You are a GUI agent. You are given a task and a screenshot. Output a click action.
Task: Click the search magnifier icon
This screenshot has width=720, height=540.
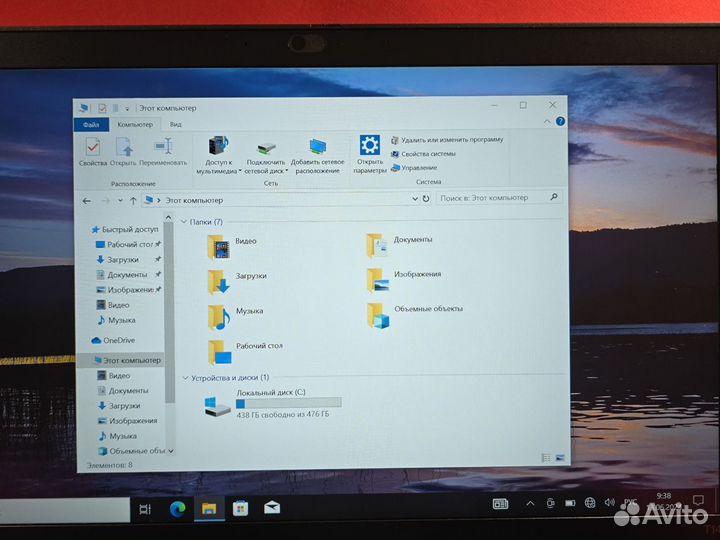pos(554,197)
